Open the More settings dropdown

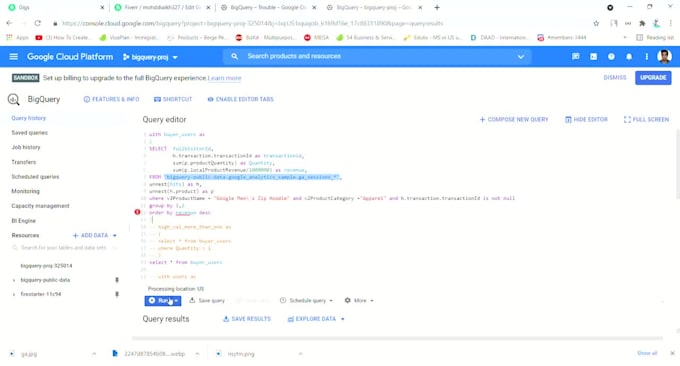click(359, 301)
